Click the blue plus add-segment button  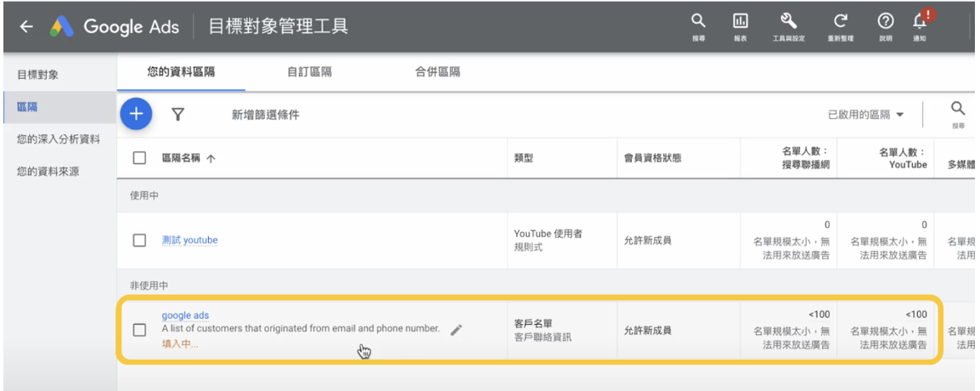pos(136,114)
